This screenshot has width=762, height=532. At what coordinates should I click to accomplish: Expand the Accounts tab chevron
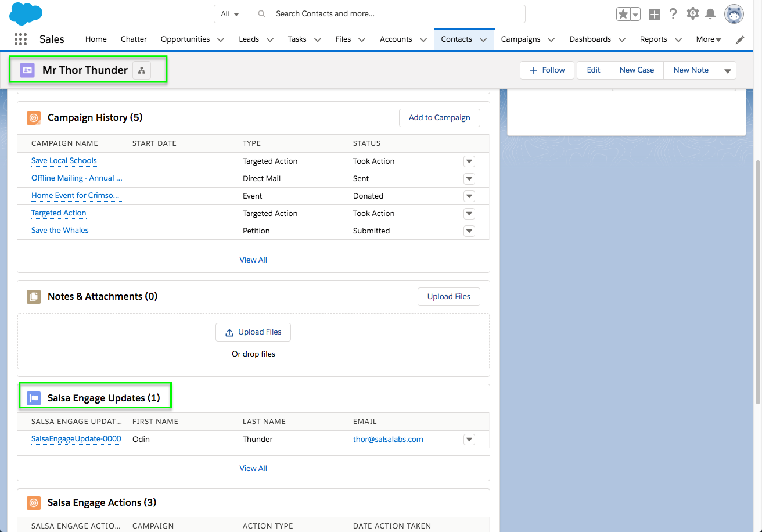click(x=423, y=39)
